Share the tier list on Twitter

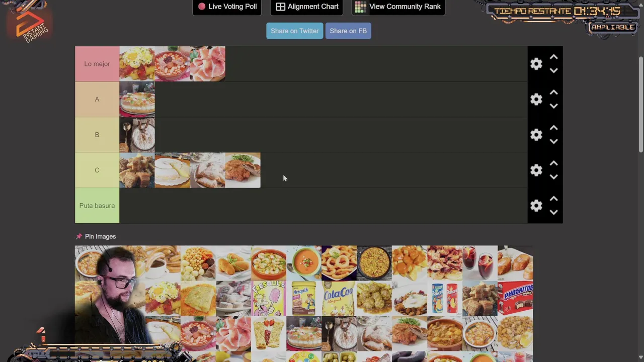[x=294, y=31]
